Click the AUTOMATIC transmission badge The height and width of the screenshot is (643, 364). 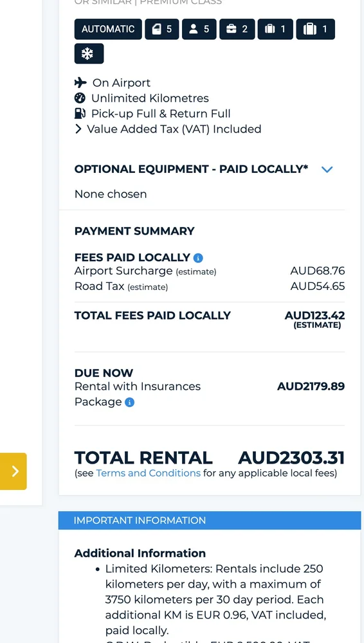(108, 29)
